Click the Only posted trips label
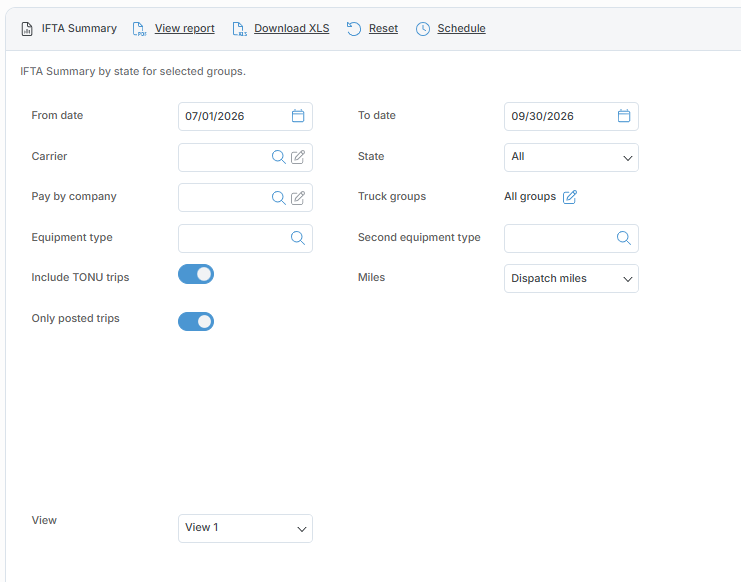 [76, 318]
